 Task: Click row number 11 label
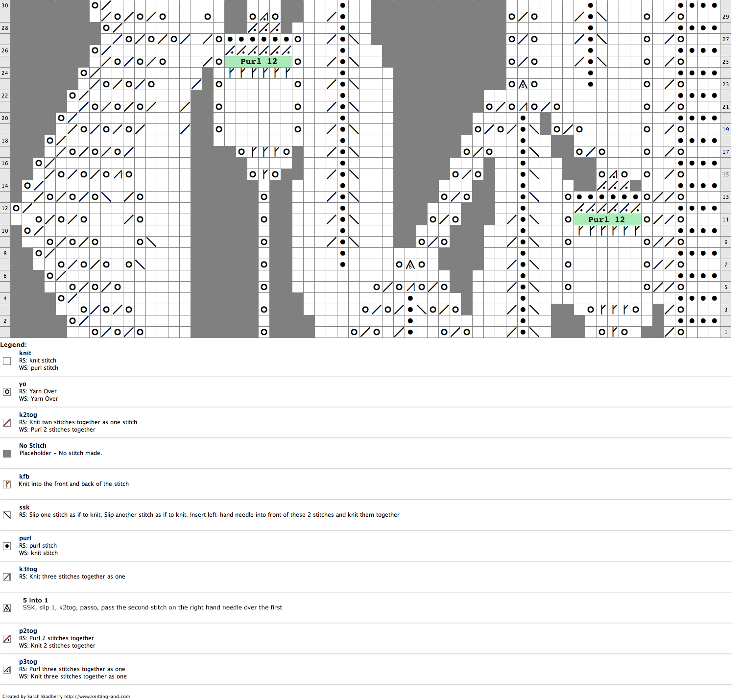[x=725, y=219]
